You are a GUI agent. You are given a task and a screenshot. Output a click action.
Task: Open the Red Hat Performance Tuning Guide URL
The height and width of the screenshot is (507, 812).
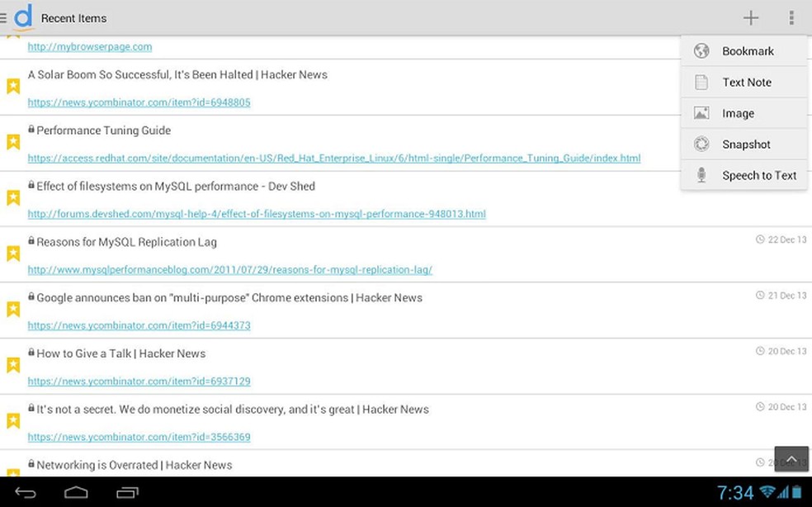(334, 158)
